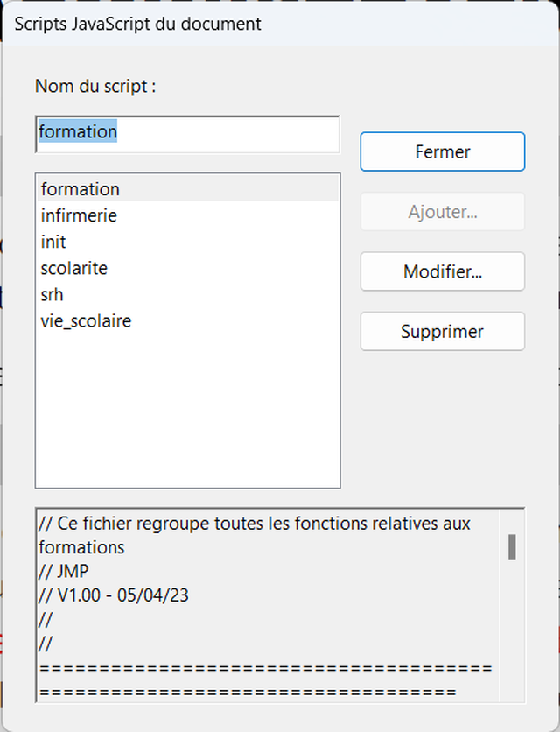Select the vie_scolaire script entry
This screenshot has width=560, height=732.
click(86, 321)
